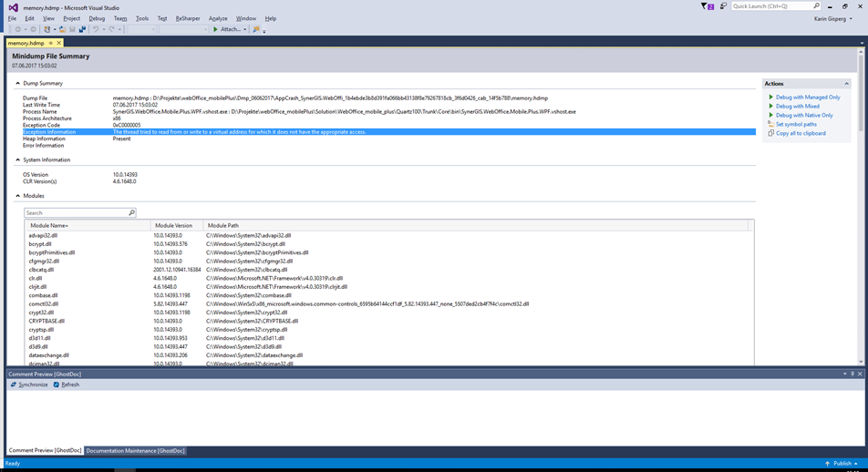The height and width of the screenshot is (472, 868).
Task: Click the Send Feedback icon
Action: (x=723, y=6)
